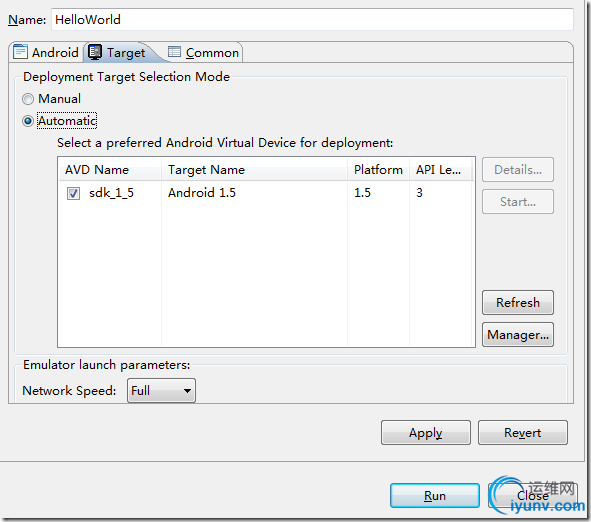Viewport: 591px width, 522px height.
Task: Select the Manual deployment mode radio
Action: point(28,99)
